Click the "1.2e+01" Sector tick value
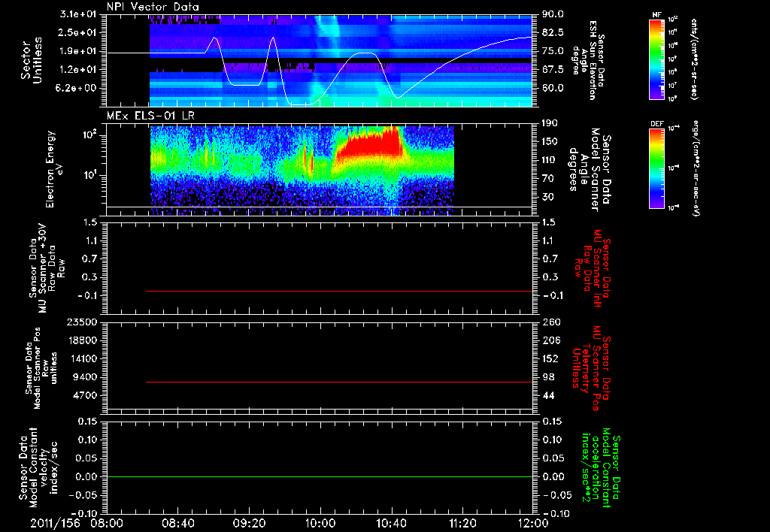Screen dimensions: 770x532 (80, 70)
